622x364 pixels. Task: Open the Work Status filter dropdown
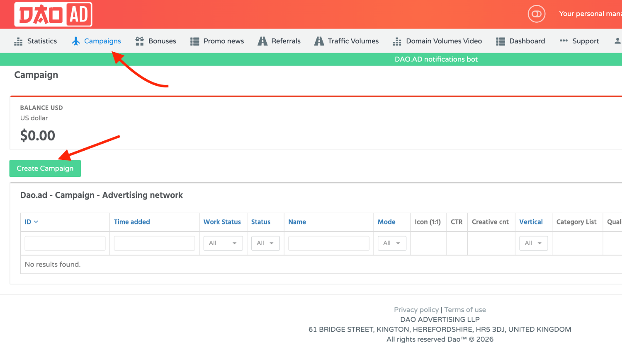tap(223, 243)
